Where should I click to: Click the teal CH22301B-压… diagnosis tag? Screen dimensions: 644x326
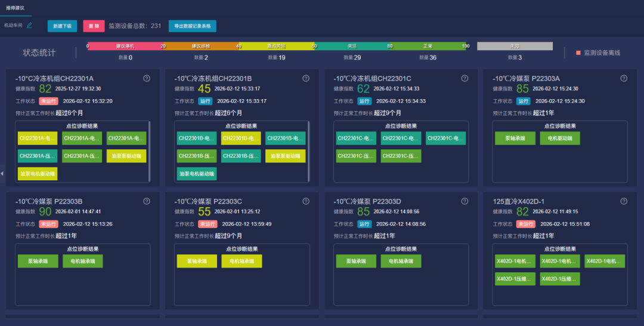coord(241,156)
